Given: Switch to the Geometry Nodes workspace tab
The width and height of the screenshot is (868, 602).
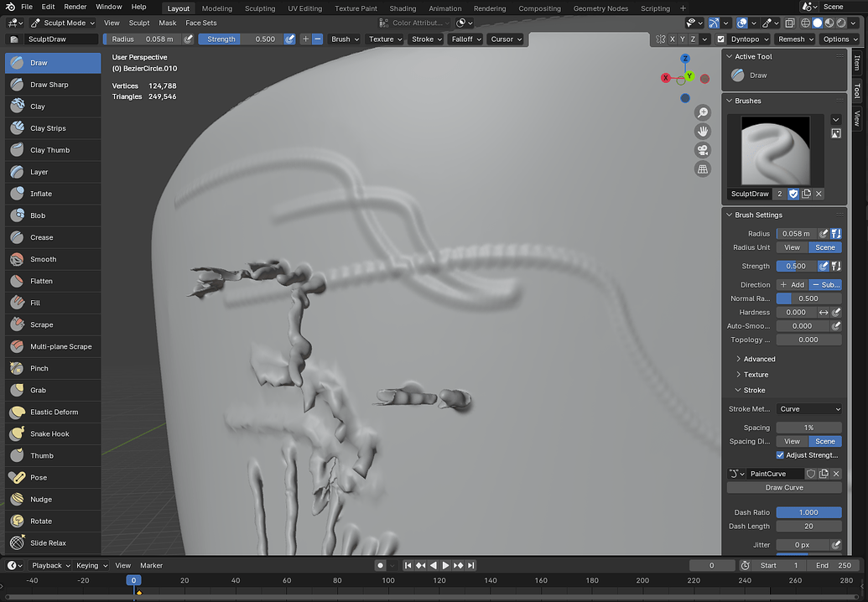Looking at the screenshot, I should click(600, 8).
